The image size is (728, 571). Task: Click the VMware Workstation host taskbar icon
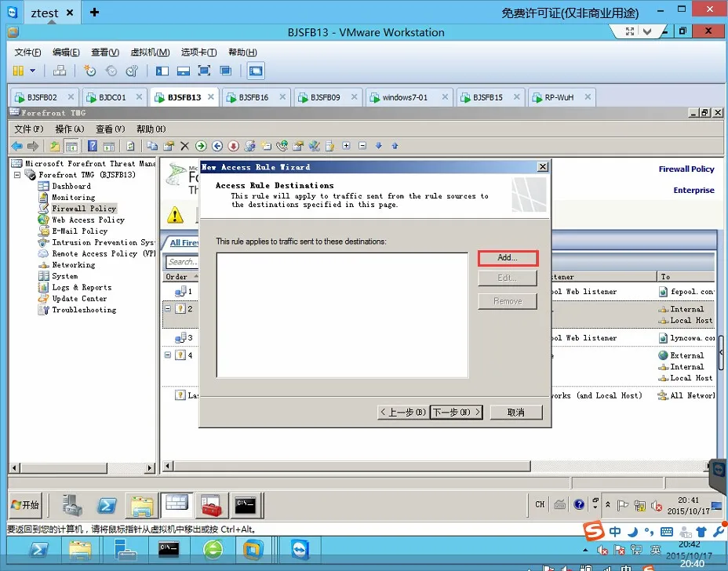(253, 551)
